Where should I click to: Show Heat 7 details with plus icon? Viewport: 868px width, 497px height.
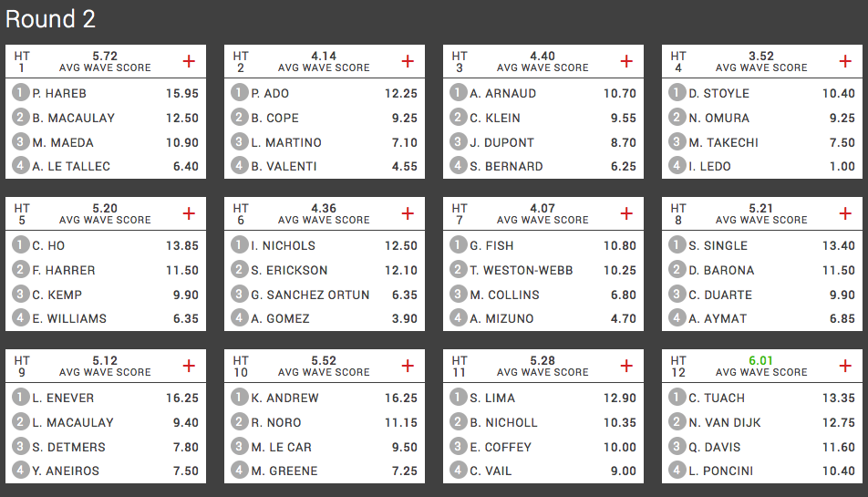626,213
